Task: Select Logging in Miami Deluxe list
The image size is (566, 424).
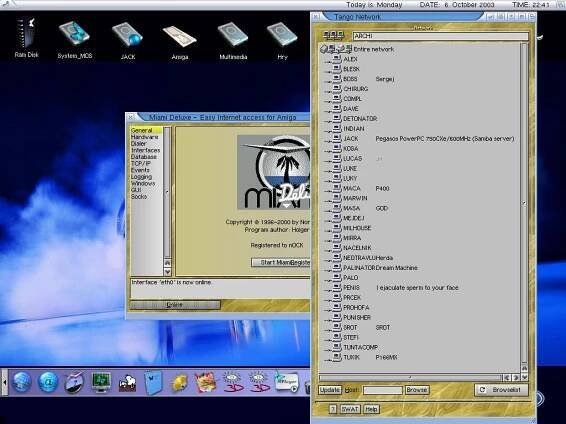Action: pyautogui.click(x=147, y=176)
